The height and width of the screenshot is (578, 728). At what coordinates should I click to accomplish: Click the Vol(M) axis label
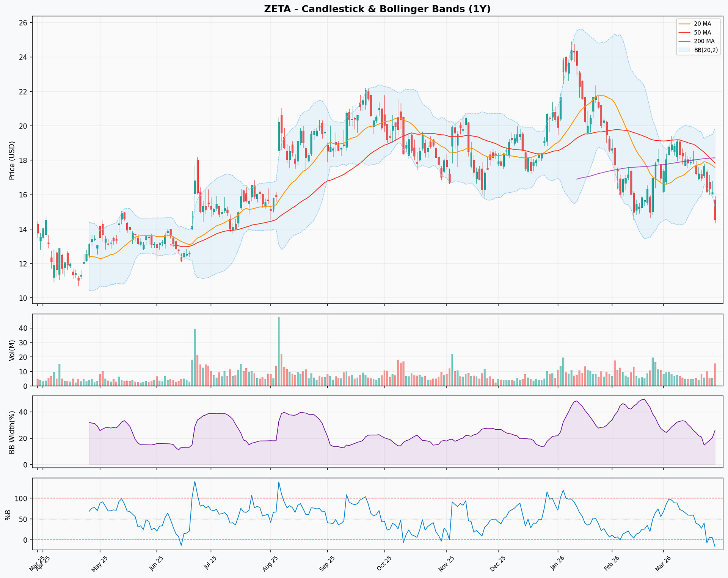pyautogui.click(x=12, y=350)
